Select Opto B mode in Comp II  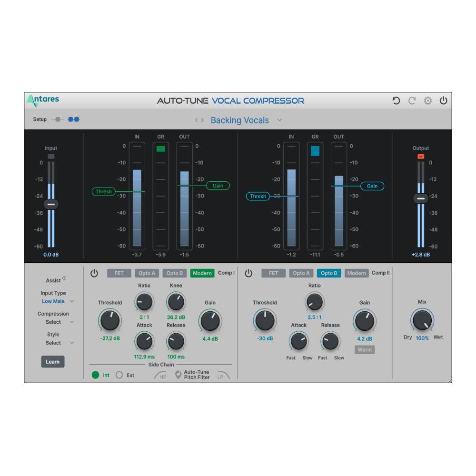329,273
